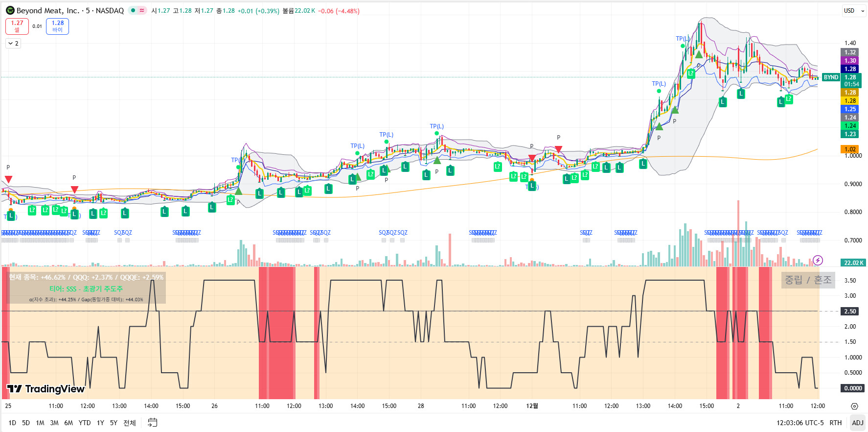Click the blue 1.25 price axis label
Viewport: 868px width, 432px height.
[x=850, y=109]
